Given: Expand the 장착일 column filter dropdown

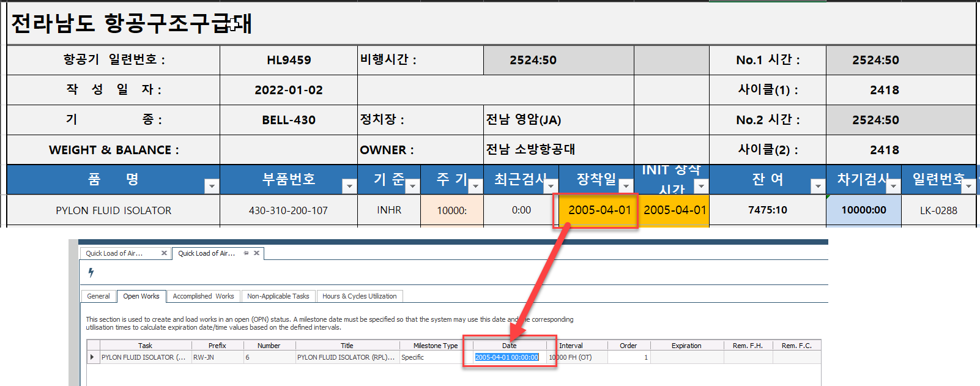Looking at the screenshot, I should click(626, 186).
